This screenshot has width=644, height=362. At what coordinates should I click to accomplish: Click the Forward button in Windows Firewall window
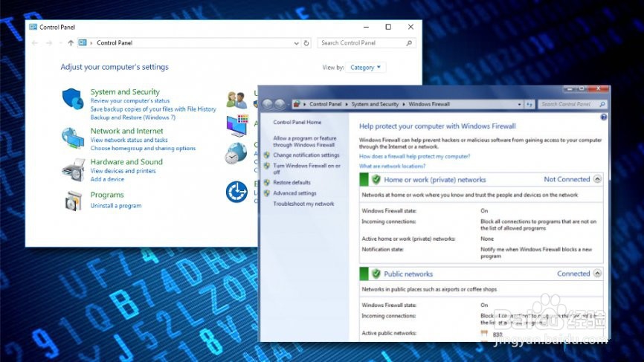coord(280,104)
